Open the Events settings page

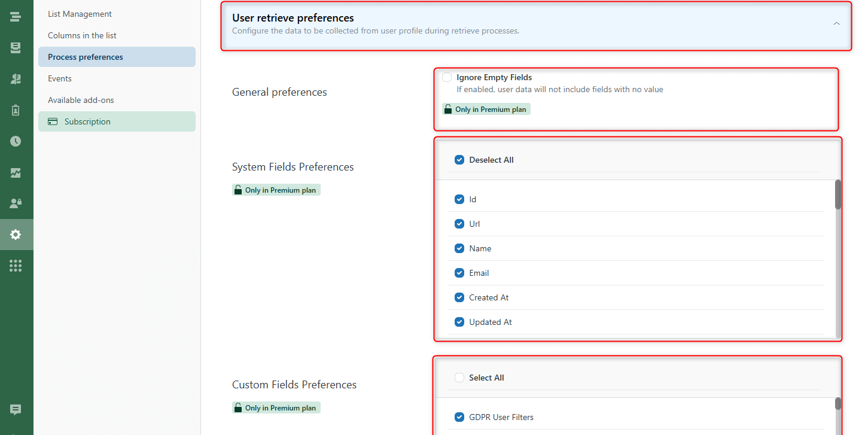coord(60,78)
